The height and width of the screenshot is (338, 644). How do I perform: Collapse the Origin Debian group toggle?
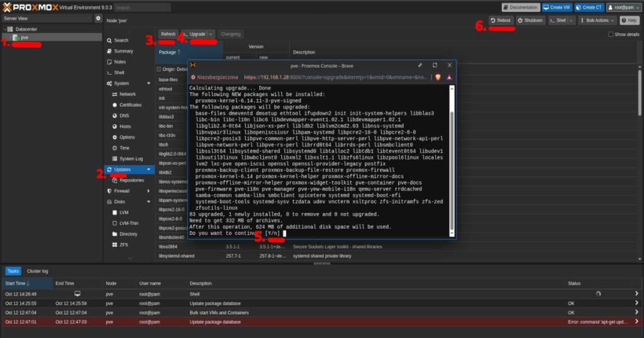pyautogui.click(x=159, y=69)
